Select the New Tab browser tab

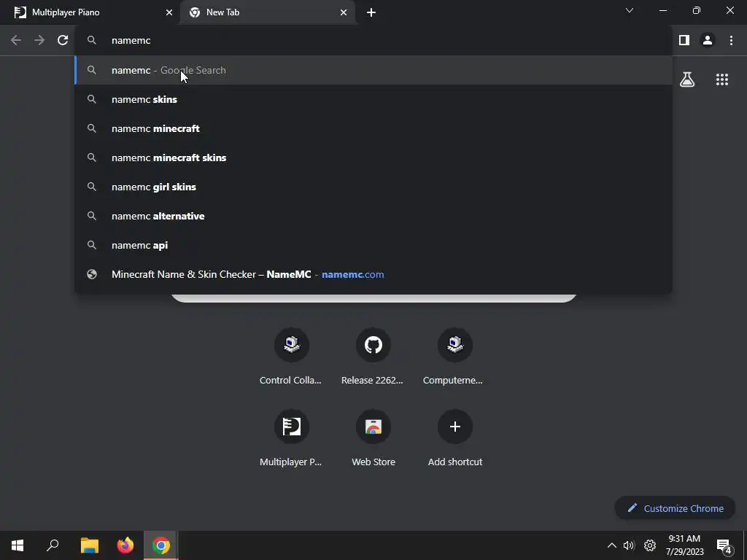pyautogui.click(x=267, y=12)
